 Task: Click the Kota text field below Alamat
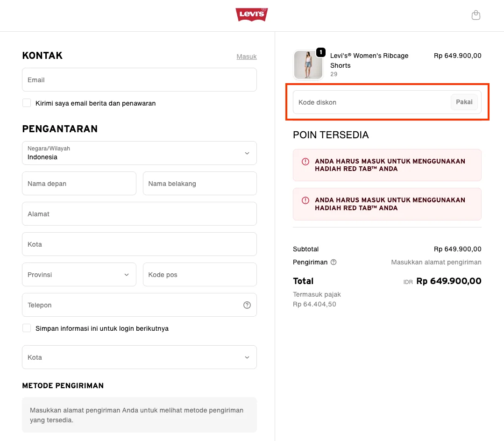[x=139, y=244]
